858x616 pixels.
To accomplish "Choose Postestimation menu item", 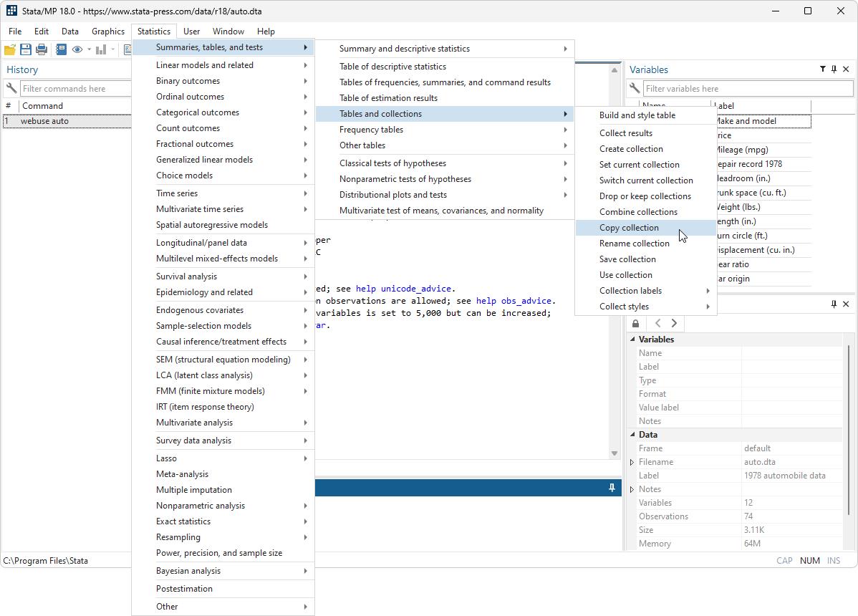I will point(223,589).
